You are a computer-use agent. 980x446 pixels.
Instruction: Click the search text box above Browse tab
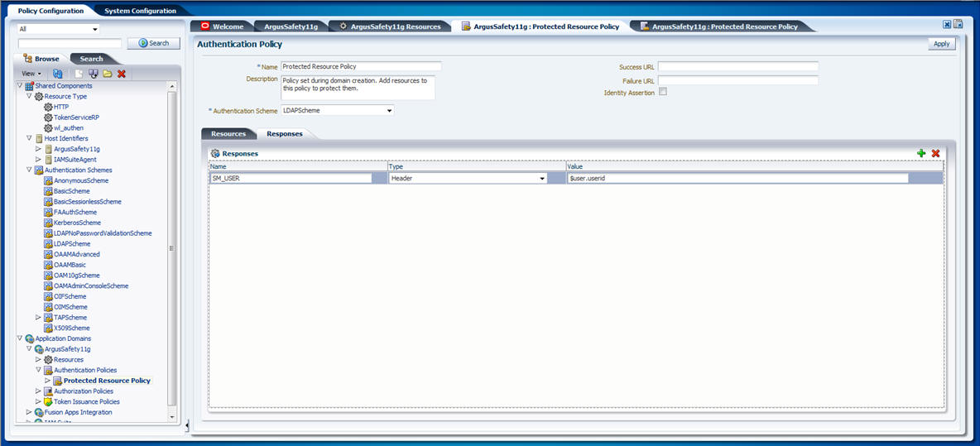[70, 44]
